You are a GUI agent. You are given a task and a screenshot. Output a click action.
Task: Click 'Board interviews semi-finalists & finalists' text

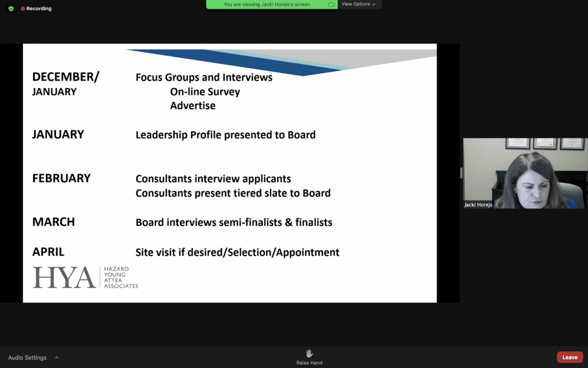(x=234, y=222)
